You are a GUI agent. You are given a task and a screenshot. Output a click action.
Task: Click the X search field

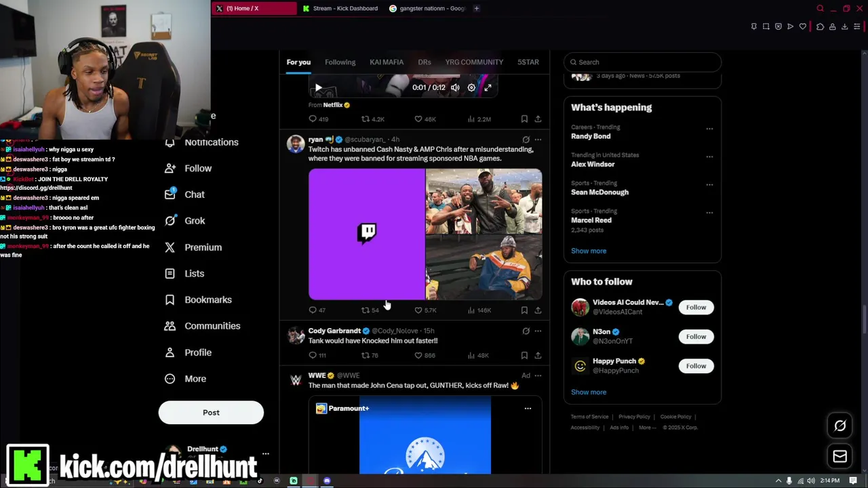[x=642, y=62]
